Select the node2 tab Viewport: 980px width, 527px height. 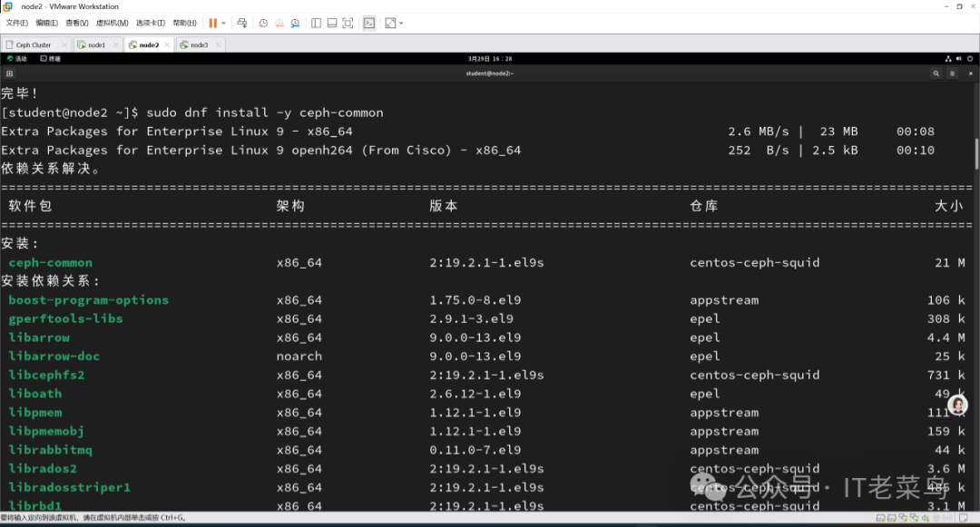[x=149, y=45]
